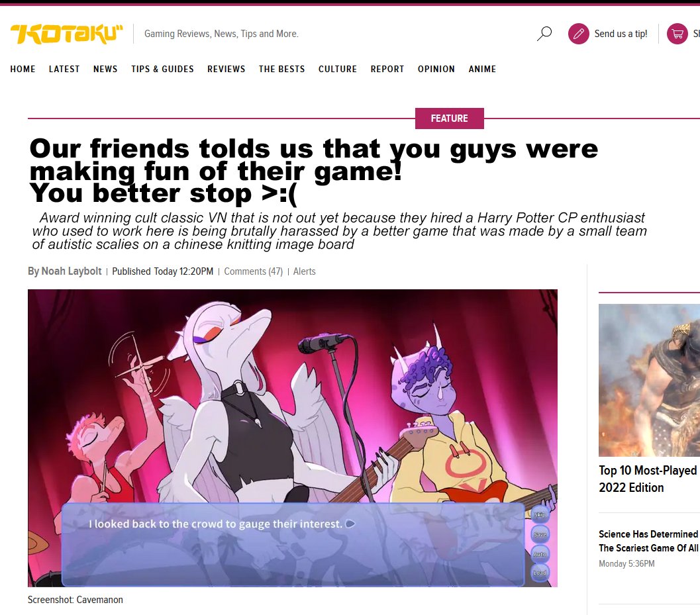700x615 pixels.
Task: Click the Auto button in game screenshot
Action: click(x=540, y=554)
